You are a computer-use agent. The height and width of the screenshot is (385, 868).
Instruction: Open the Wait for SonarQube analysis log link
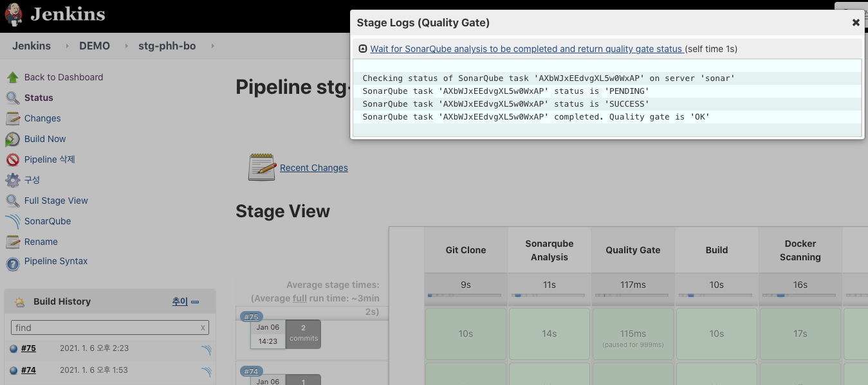(526, 49)
